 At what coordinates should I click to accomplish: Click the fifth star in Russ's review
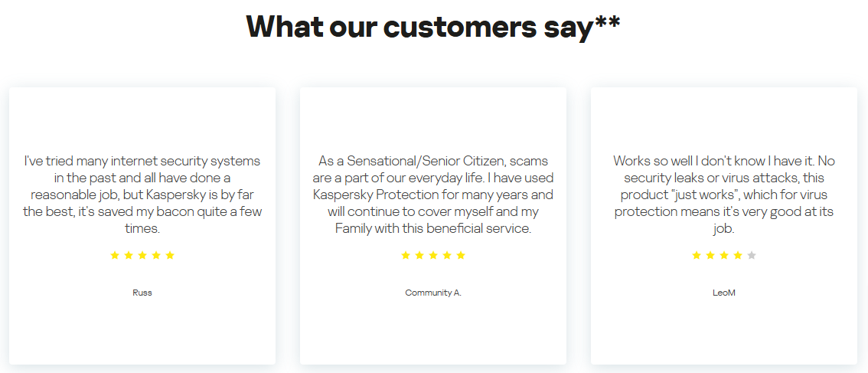pos(170,255)
